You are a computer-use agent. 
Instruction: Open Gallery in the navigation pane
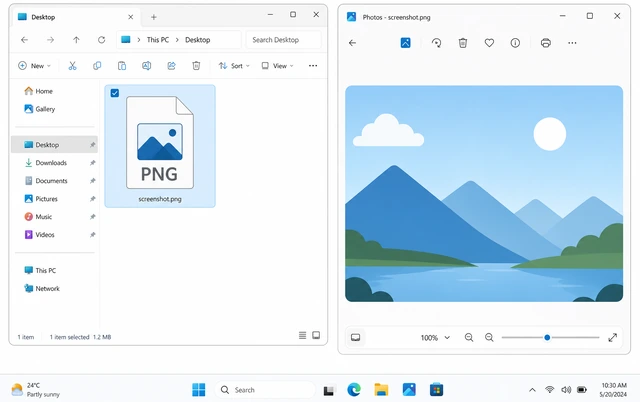coord(40,109)
